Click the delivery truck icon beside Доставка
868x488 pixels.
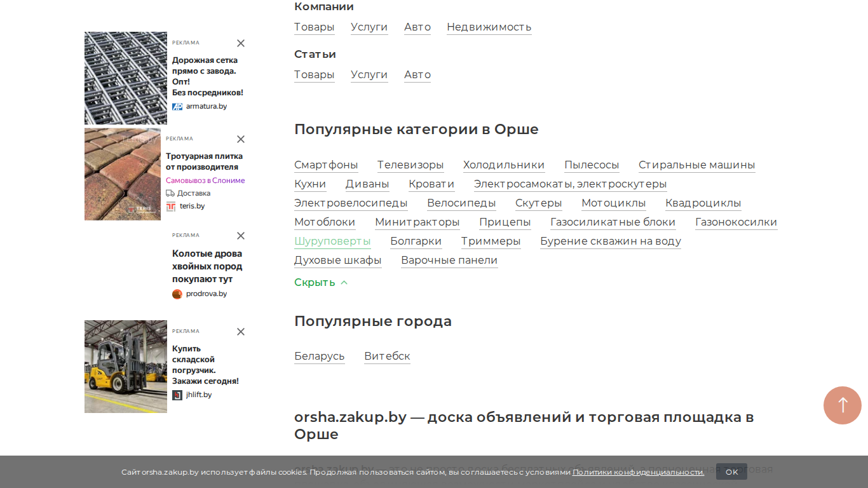pos(170,193)
